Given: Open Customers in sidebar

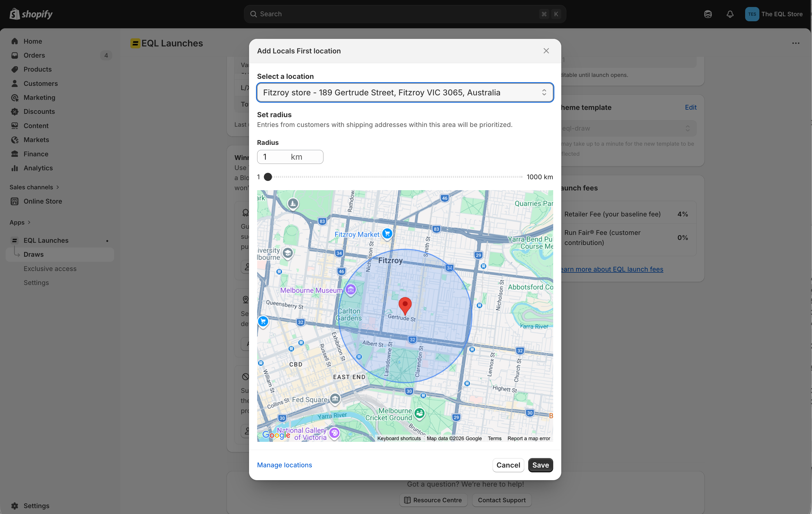Looking at the screenshot, I should [41, 84].
